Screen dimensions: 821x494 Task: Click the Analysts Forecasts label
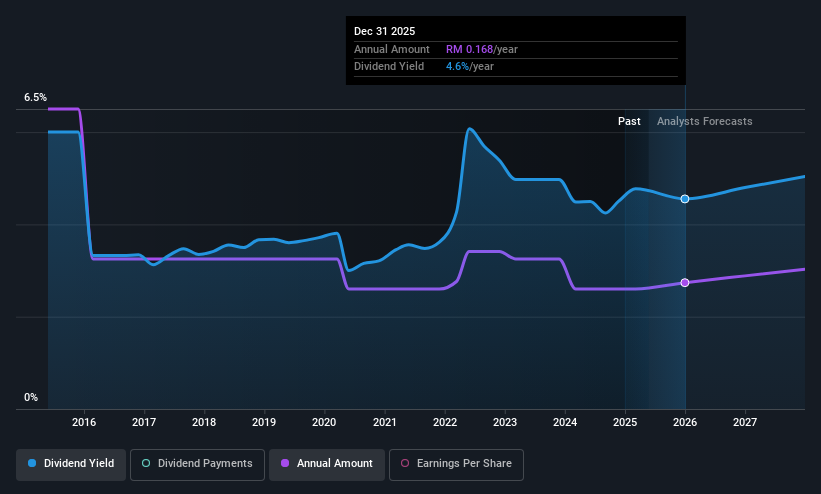[705, 122]
